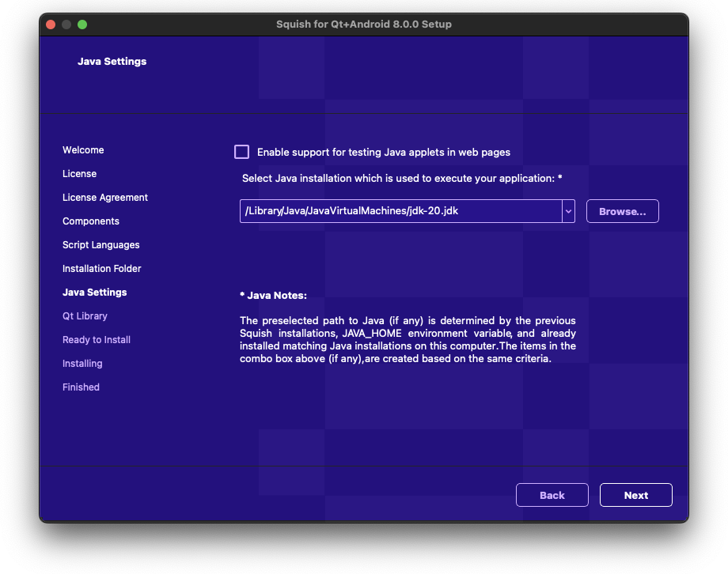Select the Finished step

pyautogui.click(x=81, y=387)
